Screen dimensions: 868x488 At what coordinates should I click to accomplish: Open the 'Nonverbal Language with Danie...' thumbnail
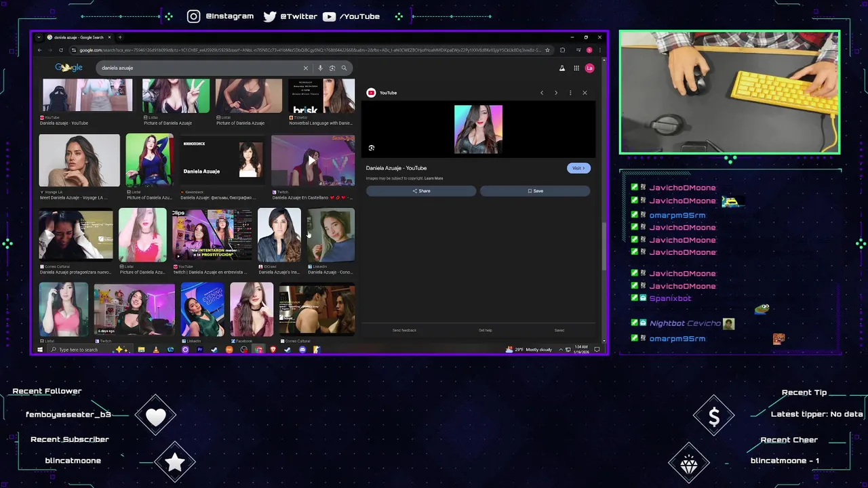coord(321,96)
